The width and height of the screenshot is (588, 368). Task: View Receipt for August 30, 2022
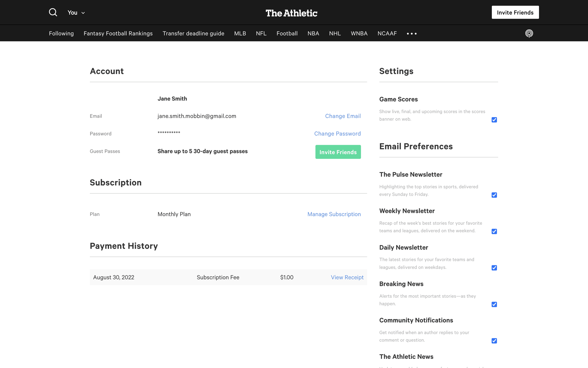[347, 277]
